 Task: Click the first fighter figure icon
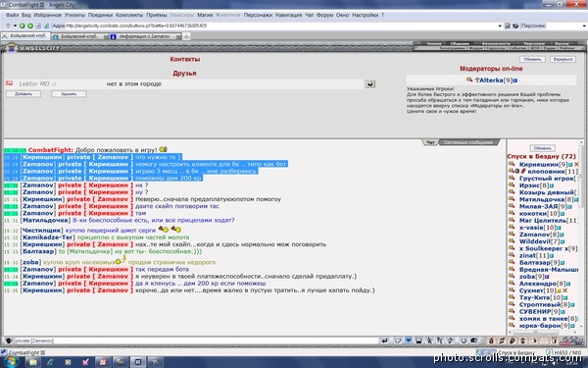(430, 341)
